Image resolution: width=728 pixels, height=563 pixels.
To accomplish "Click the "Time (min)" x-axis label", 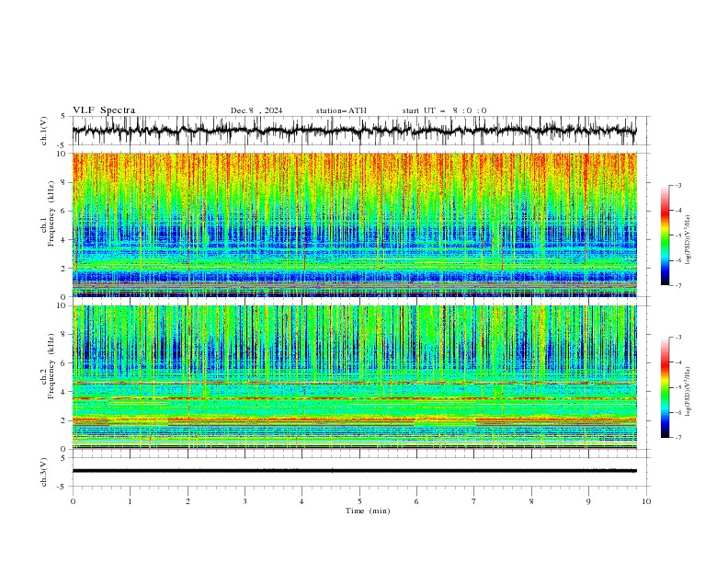I will click(x=368, y=511).
